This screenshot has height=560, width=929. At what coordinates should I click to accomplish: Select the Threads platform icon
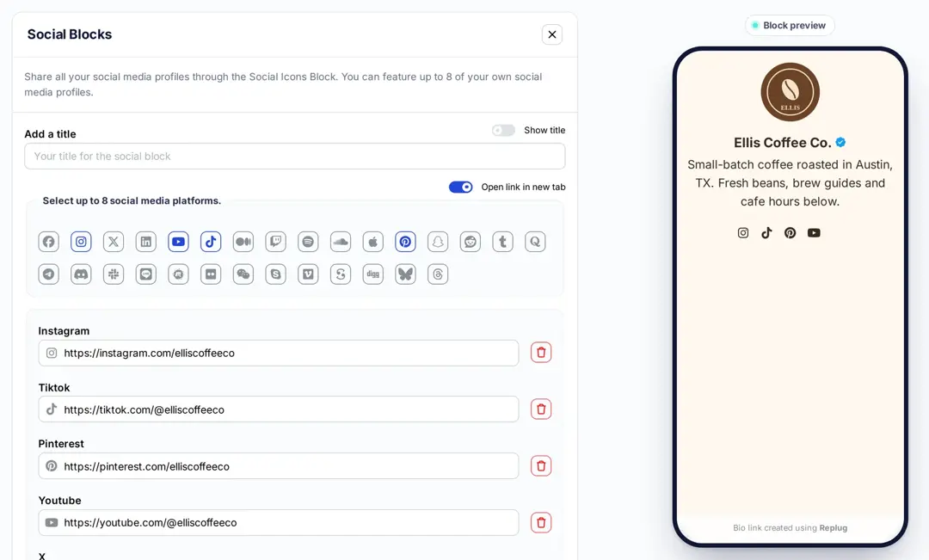point(438,274)
